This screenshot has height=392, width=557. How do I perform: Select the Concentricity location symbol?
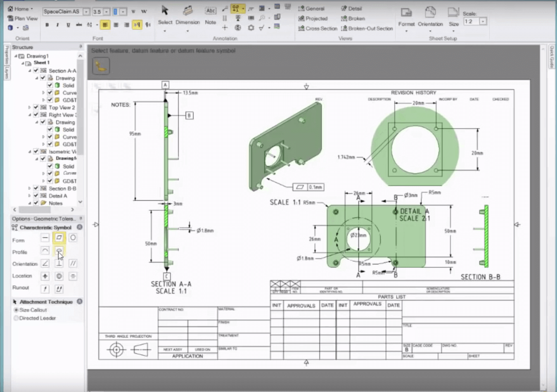click(x=59, y=276)
